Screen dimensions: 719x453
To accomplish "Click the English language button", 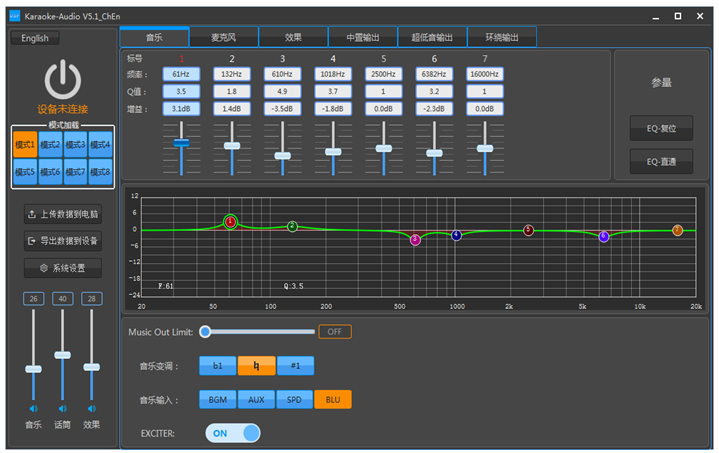I will 35,38.
